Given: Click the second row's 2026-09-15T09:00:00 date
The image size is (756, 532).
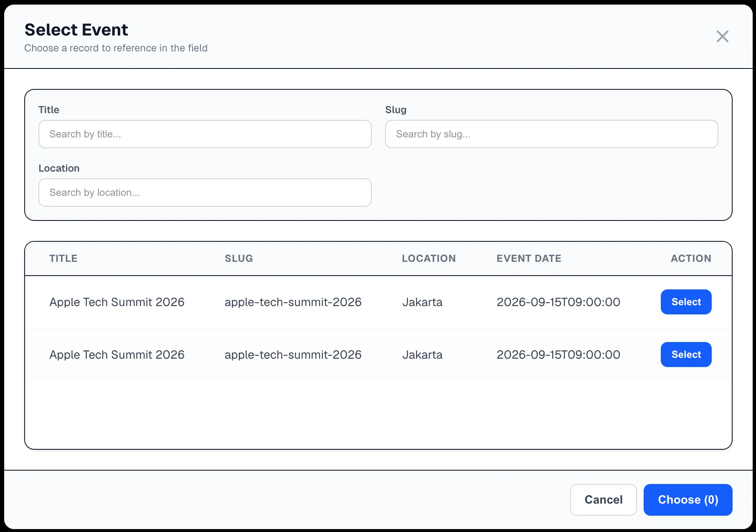Looking at the screenshot, I should pos(558,355).
